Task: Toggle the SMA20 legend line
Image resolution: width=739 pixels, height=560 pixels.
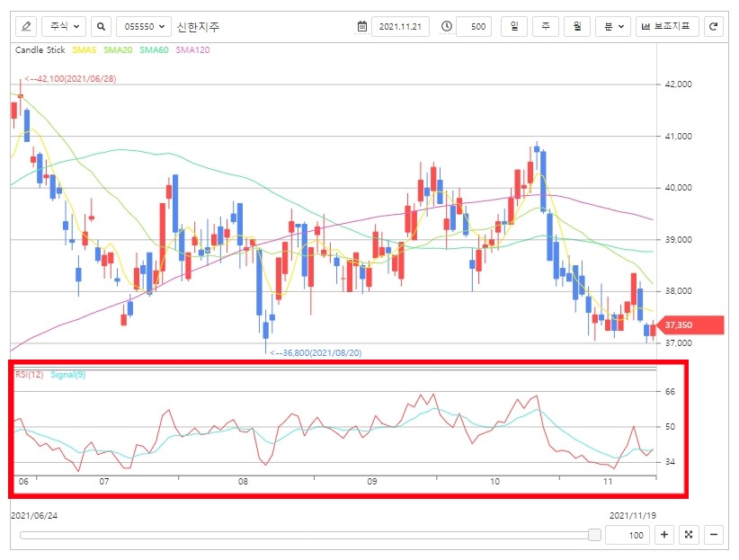Action: click(118, 50)
